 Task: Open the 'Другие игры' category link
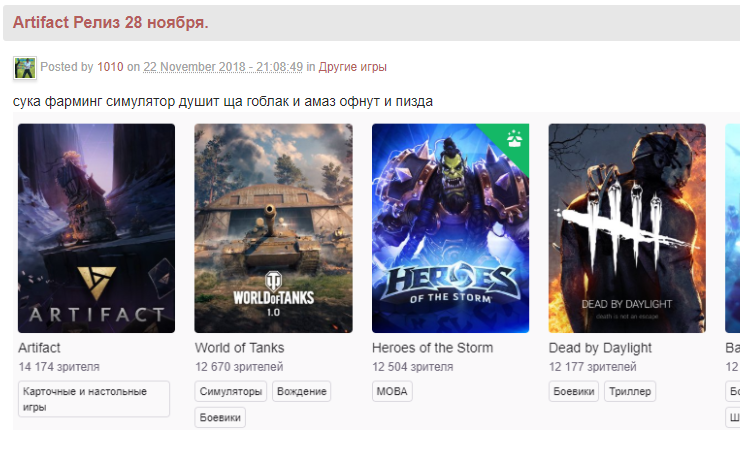point(353,67)
